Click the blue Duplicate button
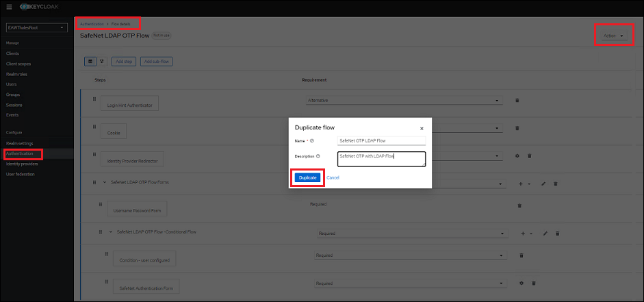The height and width of the screenshot is (302, 644). pyautogui.click(x=307, y=177)
